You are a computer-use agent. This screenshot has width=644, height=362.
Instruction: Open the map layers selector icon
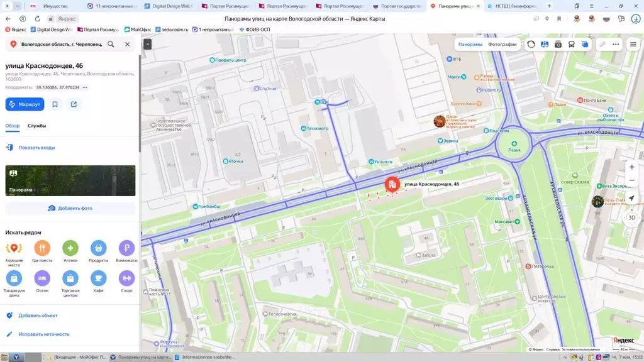coord(585,45)
